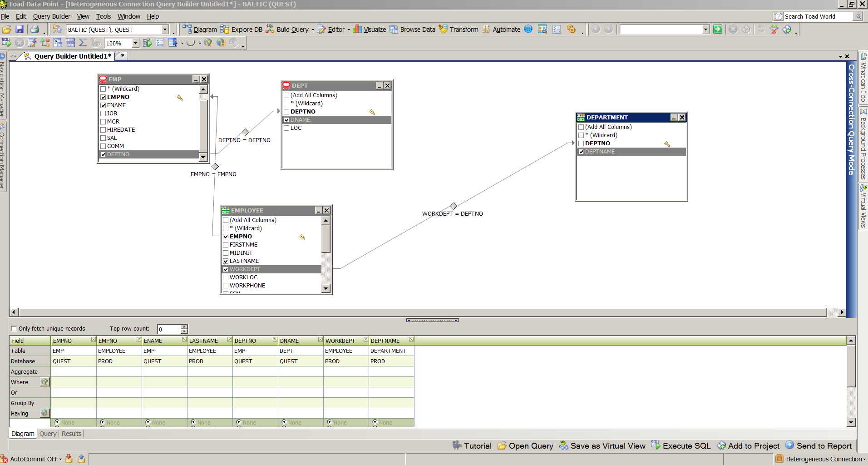The image size is (868, 465).
Task: Open the document tabs list dropdown arrow
Action: click(841, 56)
